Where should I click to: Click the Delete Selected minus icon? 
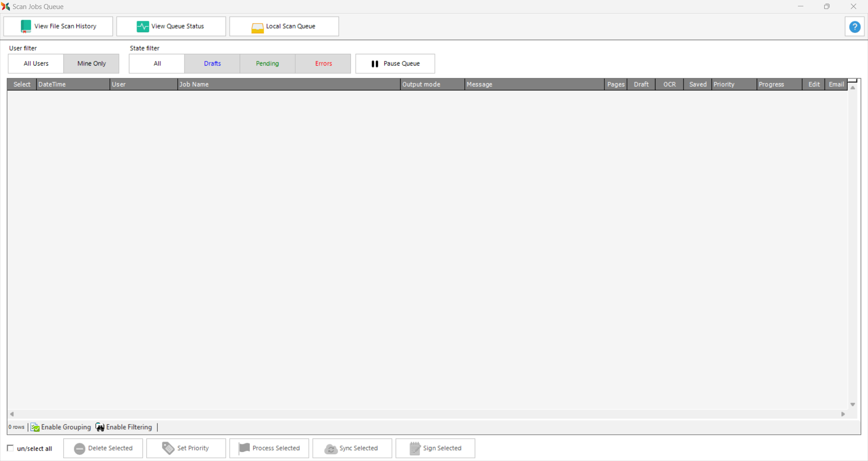(x=80, y=448)
